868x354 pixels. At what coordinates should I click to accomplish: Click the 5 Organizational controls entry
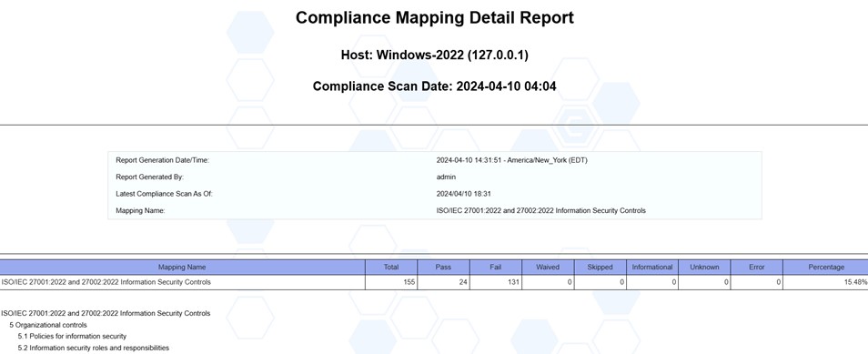click(x=48, y=325)
